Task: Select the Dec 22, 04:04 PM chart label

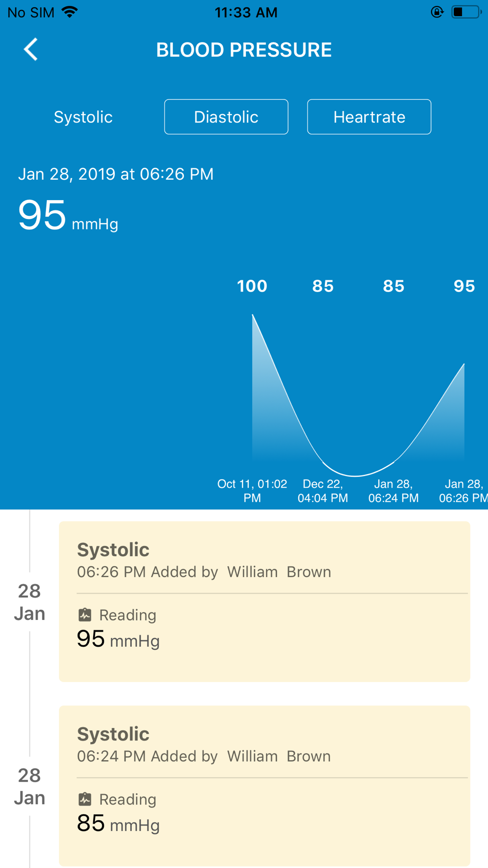Action: click(323, 491)
